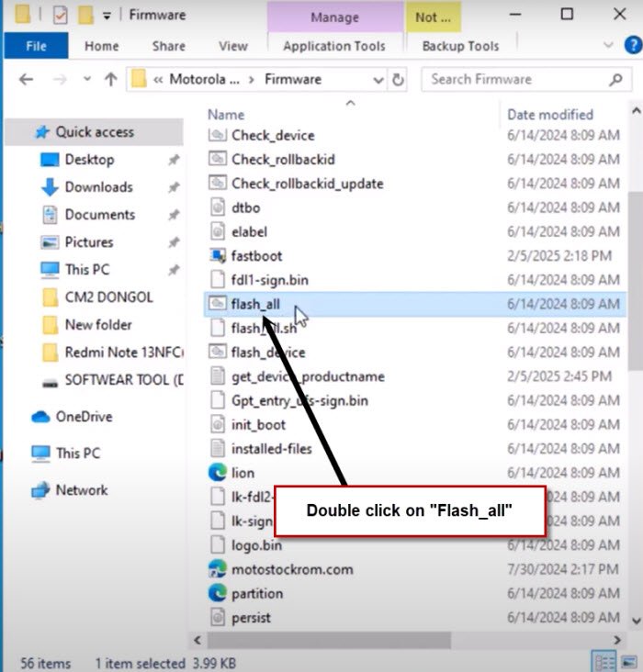Click the vertical scrollbar up arrow

click(x=637, y=110)
